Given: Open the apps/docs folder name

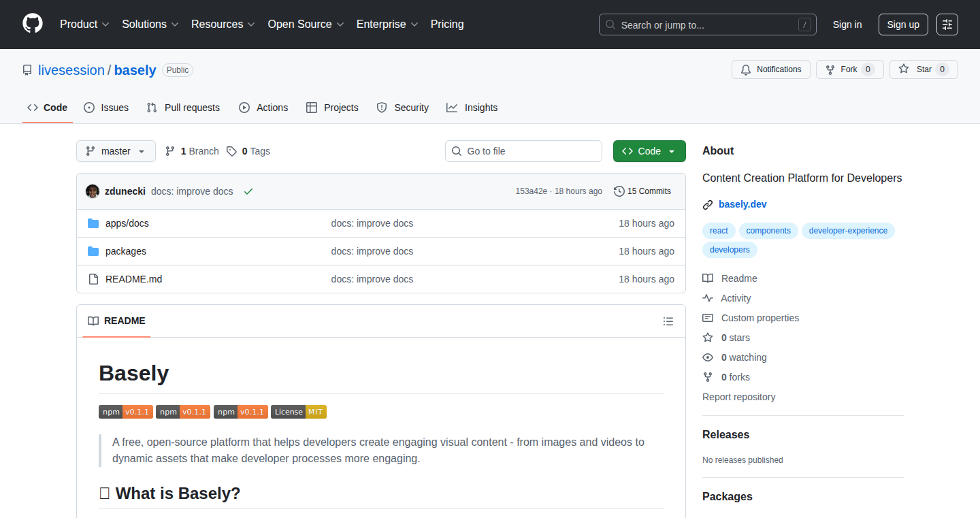Looking at the screenshot, I should (127, 223).
